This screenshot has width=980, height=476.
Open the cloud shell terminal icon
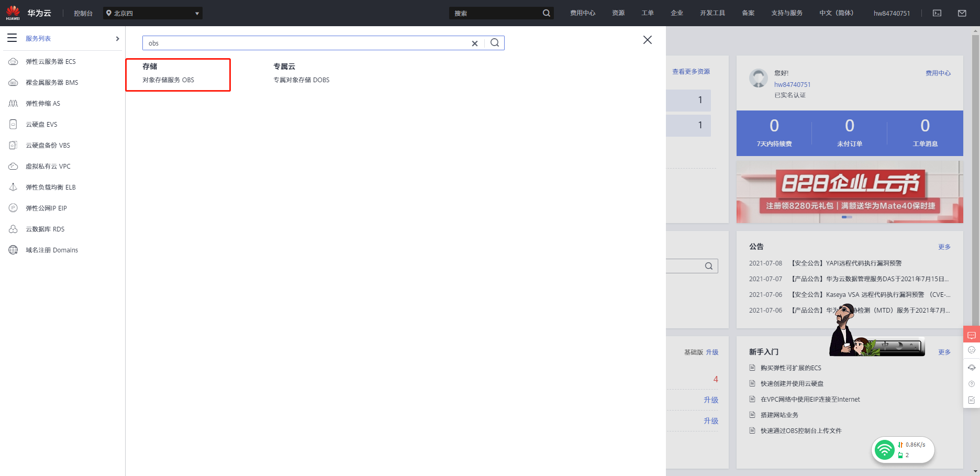coord(937,13)
